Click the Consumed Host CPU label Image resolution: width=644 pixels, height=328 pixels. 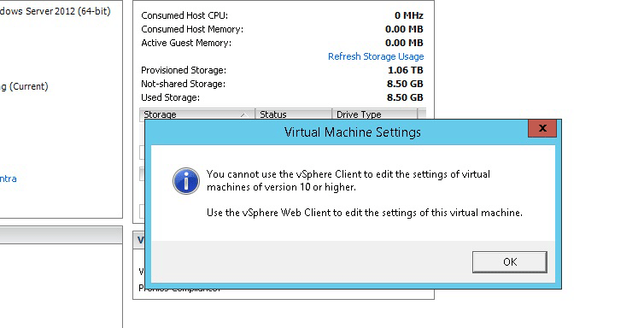(x=184, y=15)
